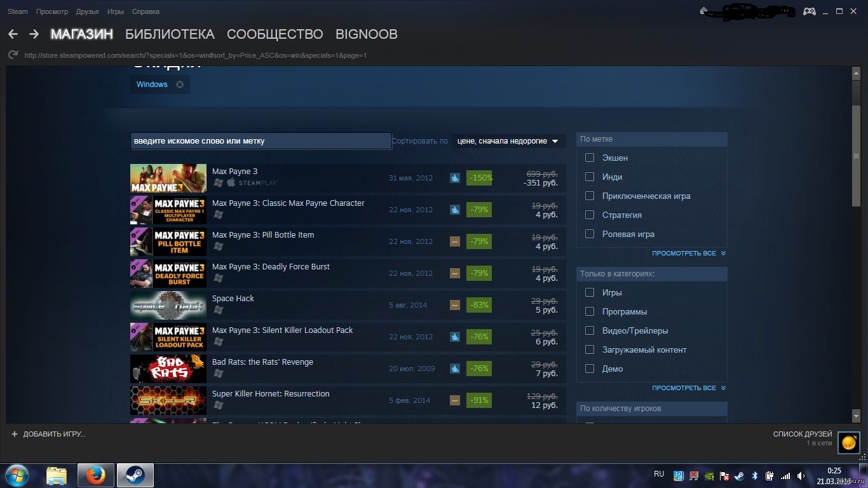Click the thumbs-up icon for Bad Rats
Screen dimensions: 868x488
click(x=455, y=369)
